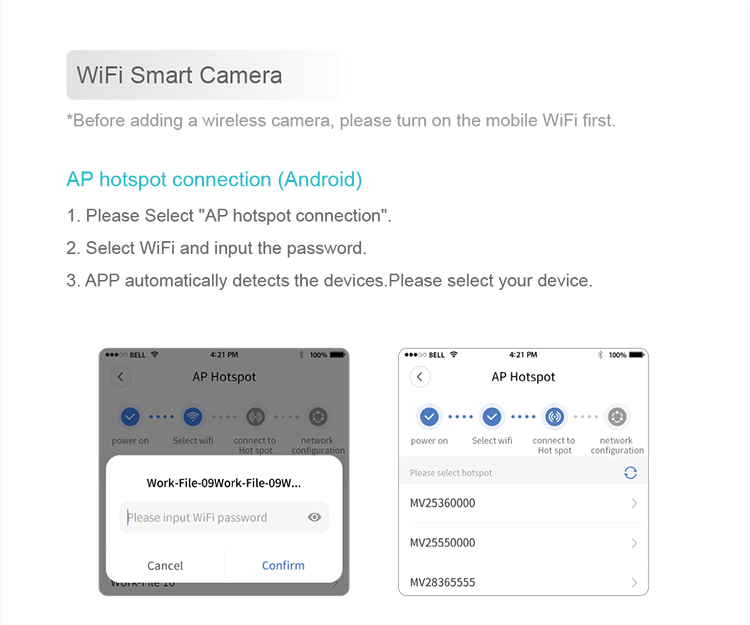Tap the back arrow in left AP Hotspot screen
The height and width of the screenshot is (625, 750).
coord(121,377)
